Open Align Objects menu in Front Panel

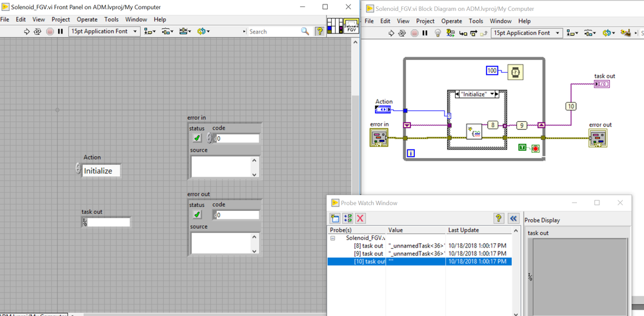pyautogui.click(x=150, y=31)
